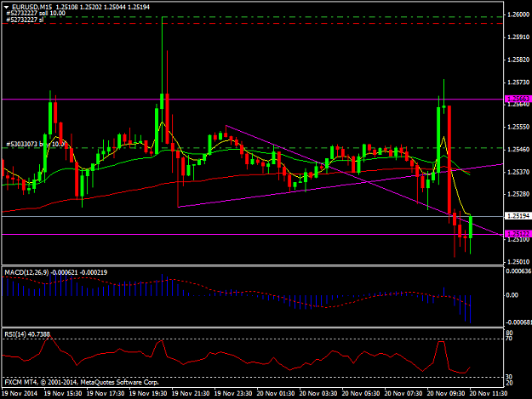Click the 19 Nov 21:30 time label
This screenshot has height=399, width=532.
point(191,394)
